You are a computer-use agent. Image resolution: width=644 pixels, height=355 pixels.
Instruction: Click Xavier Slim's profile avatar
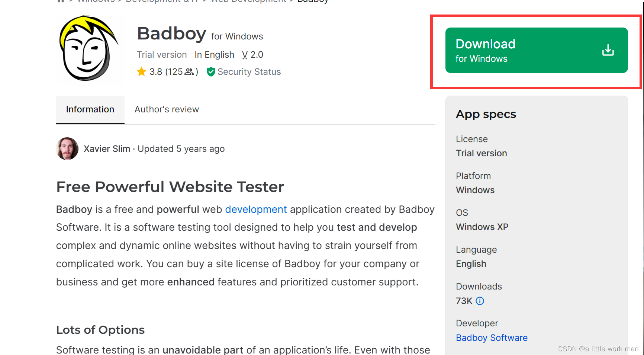pyautogui.click(x=67, y=148)
